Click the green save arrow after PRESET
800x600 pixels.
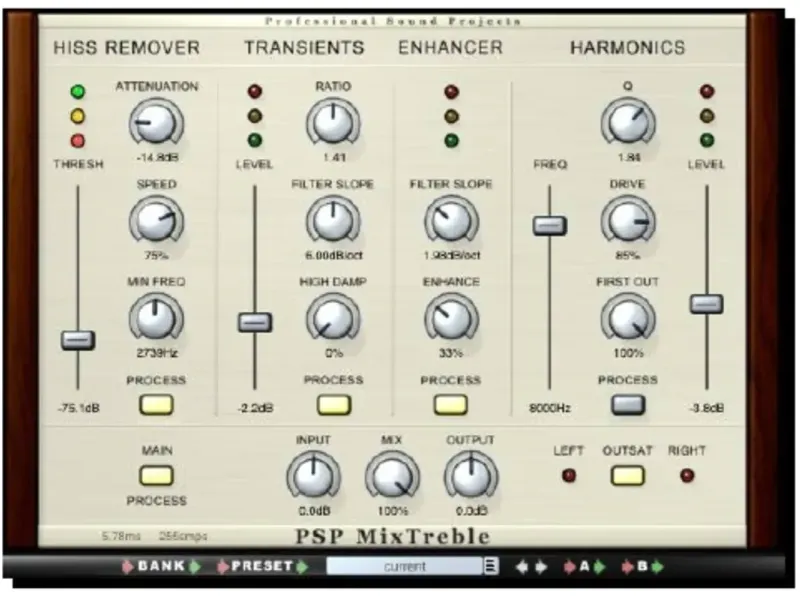coord(302,566)
